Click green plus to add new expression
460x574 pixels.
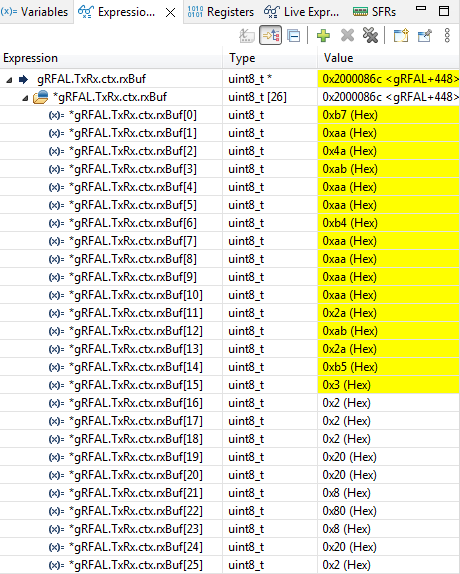(323, 36)
